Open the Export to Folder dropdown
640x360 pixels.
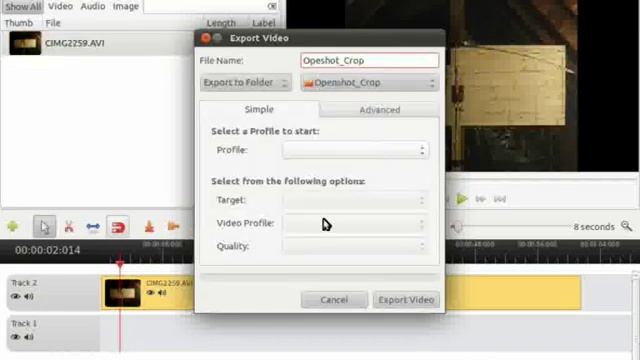pos(246,82)
